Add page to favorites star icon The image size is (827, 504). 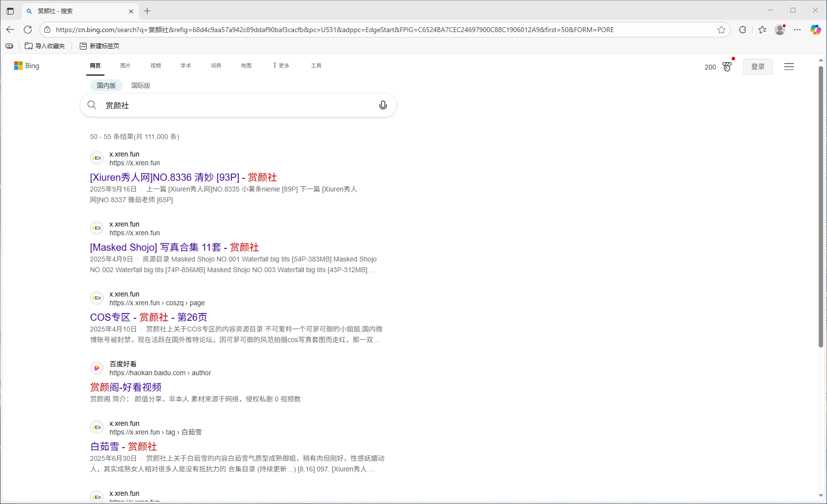[x=721, y=30]
